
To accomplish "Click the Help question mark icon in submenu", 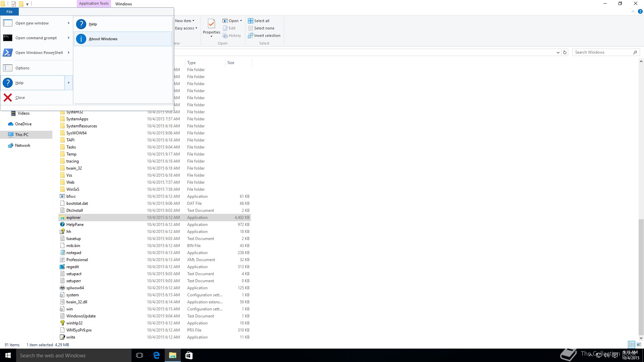I will coord(81,24).
